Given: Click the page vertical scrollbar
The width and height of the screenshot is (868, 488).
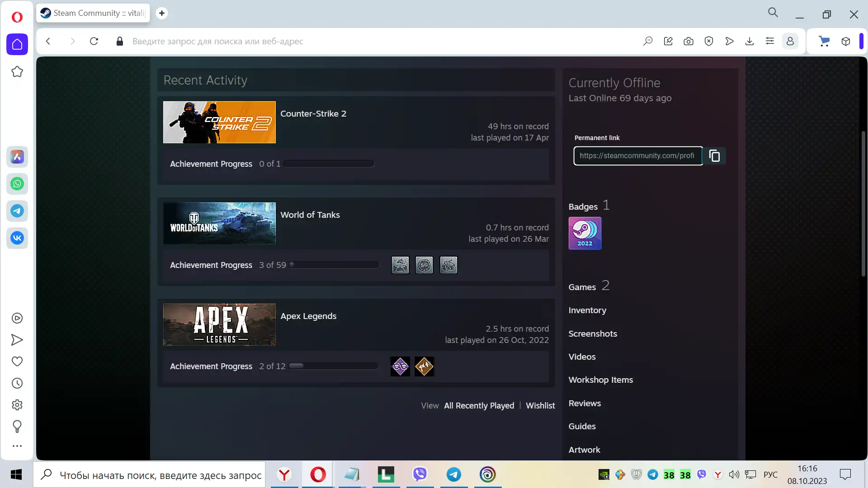Looking at the screenshot, I should click(x=863, y=203).
